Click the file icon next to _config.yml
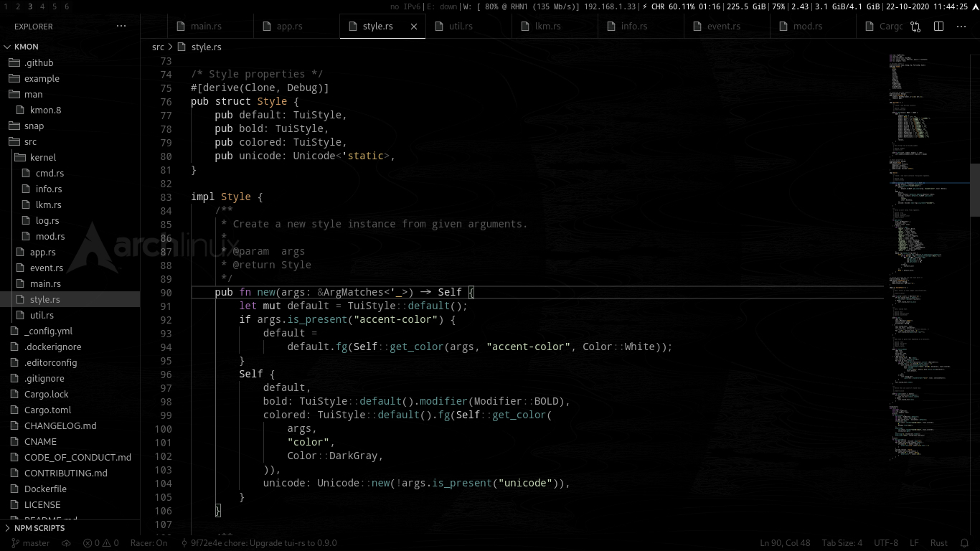980x551 pixels. coord(14,331)
